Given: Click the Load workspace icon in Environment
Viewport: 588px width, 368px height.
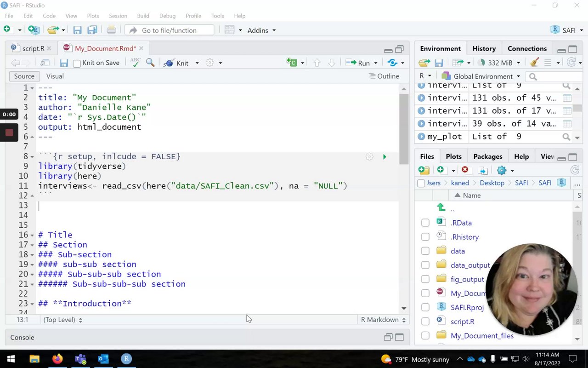Looking at the screenshot, I should click(424, 63).
